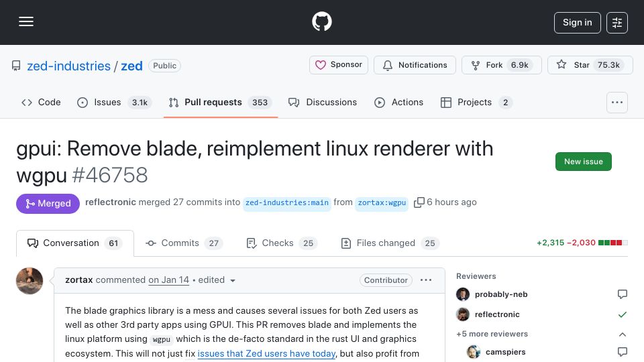
Task: Click camspiers' avatar in Reviewers
Action: [474, 352]
